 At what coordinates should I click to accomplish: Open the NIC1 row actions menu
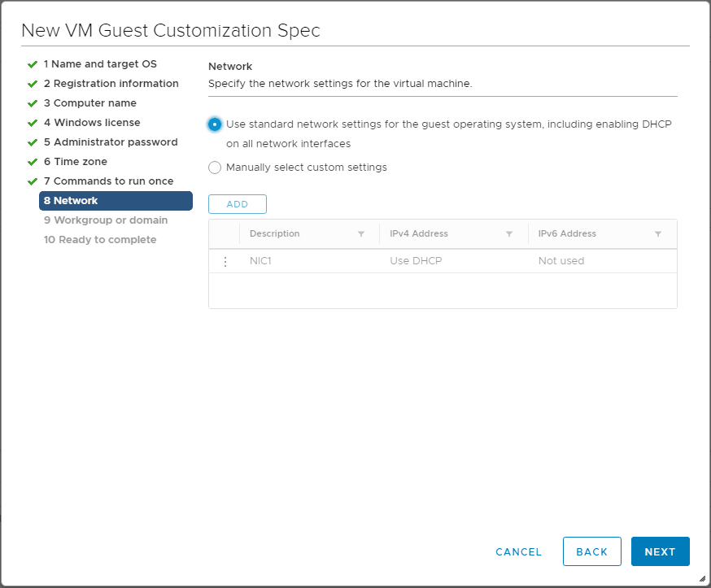point(225,262)
